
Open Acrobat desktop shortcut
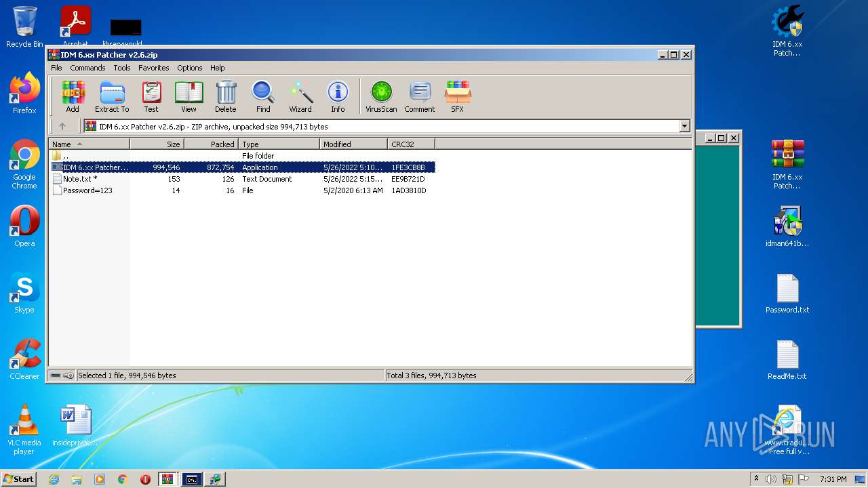(x=76, y=26)
